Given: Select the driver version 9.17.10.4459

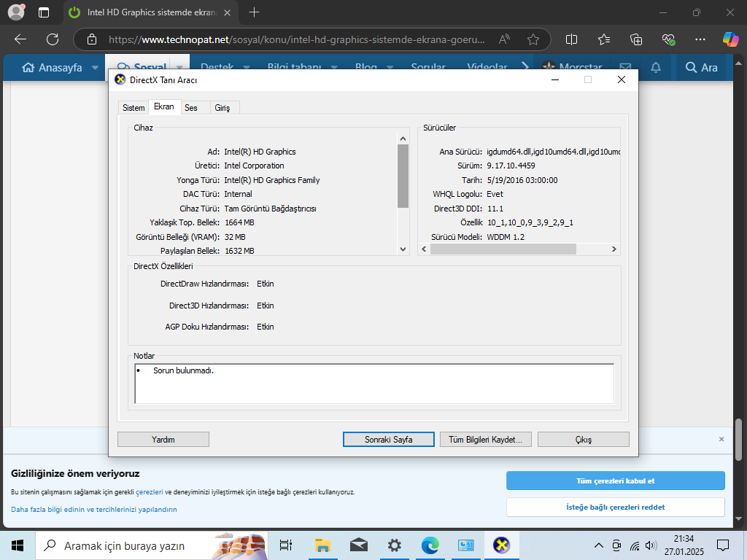Looking at the screenshot, I should tap(511, 166).
